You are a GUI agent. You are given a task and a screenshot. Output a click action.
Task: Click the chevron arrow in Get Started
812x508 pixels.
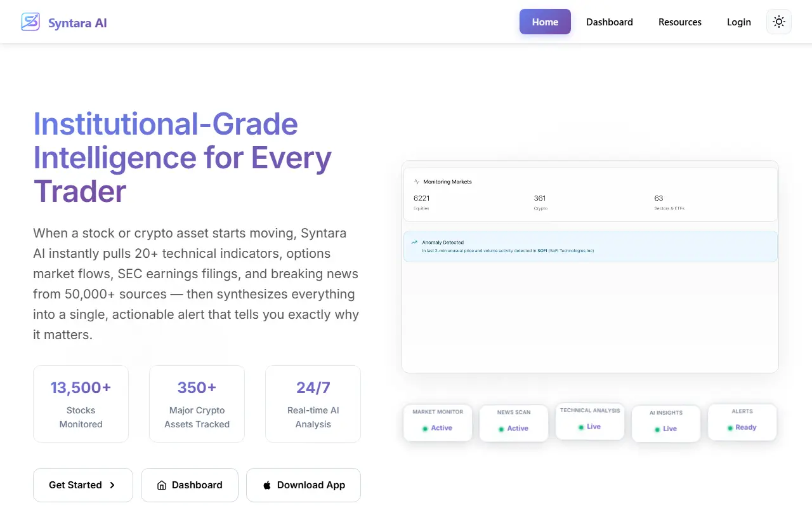click(x=112, y=485)
